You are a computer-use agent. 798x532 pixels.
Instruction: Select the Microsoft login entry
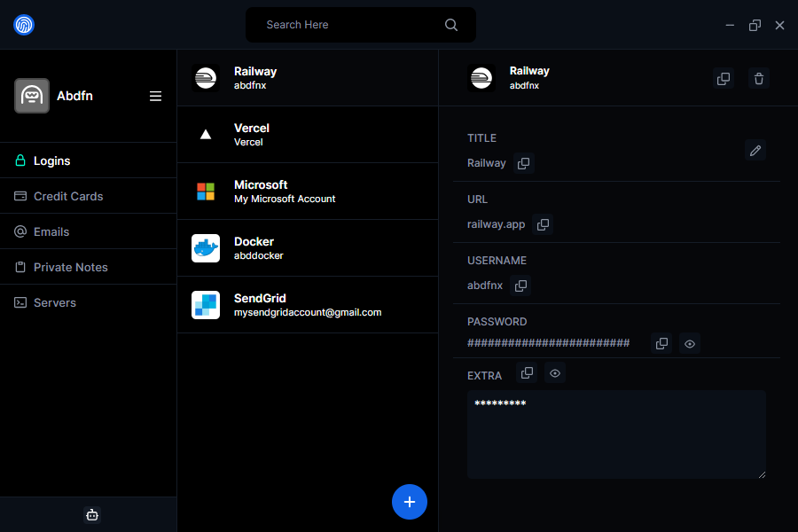pyautogui.click(x=308, y=192)
